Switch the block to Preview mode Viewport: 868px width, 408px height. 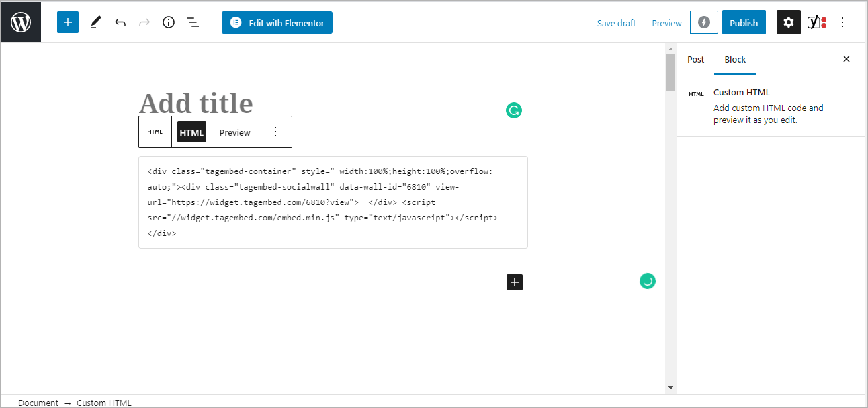coord(234,132)
